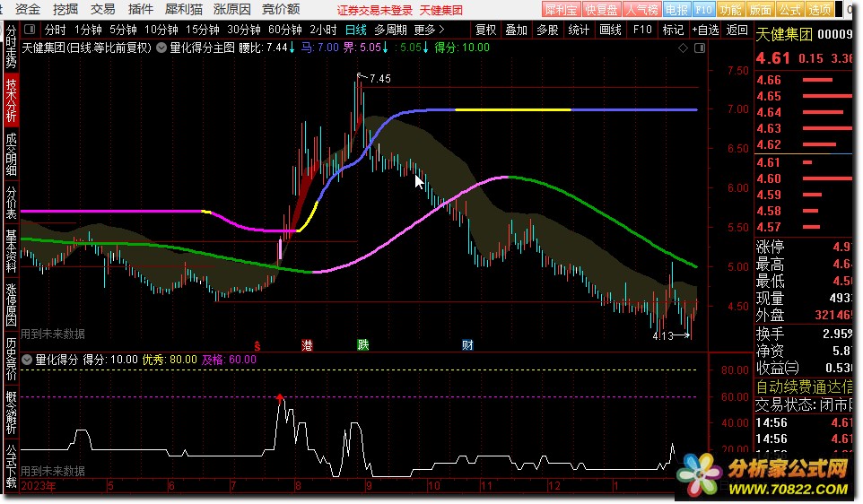Click the 电报 toolbar button

[x=676, y=10]
